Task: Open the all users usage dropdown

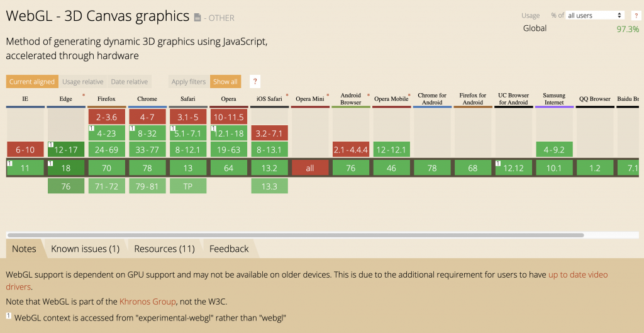Action: click(x=595, y=15)
